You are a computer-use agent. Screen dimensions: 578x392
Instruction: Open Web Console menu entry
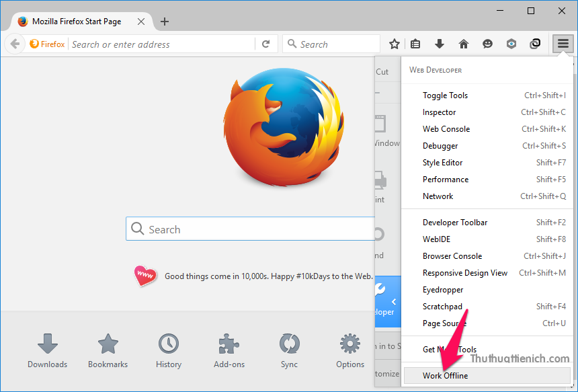pos(487,129)
